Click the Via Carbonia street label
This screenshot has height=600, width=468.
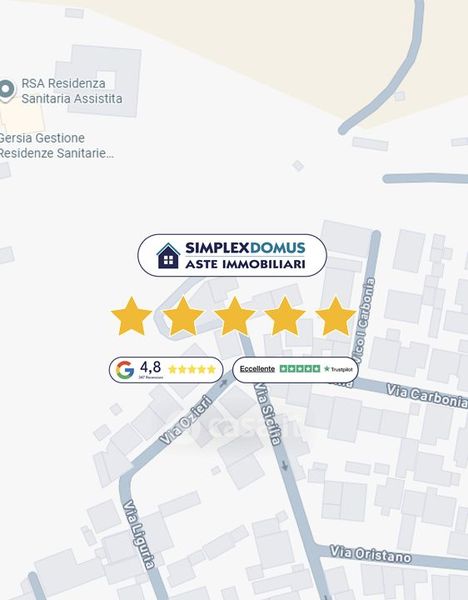[x=426, y=396]
